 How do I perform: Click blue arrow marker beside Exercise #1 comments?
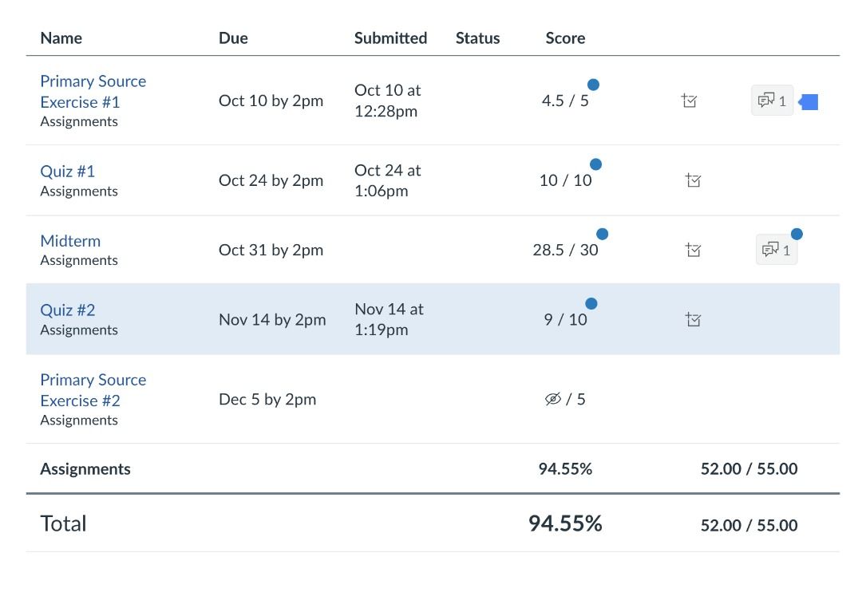point(809,102)
